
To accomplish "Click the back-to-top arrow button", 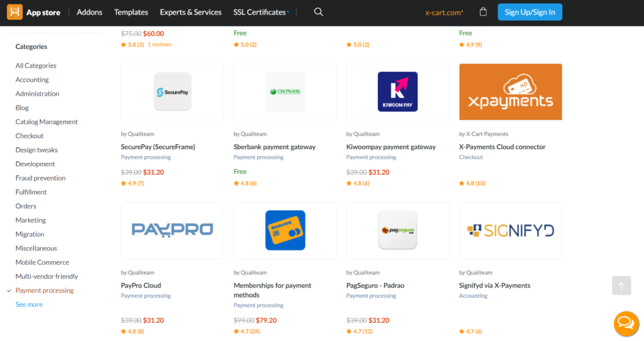I will pyautogui.click(x=621, y=286).
